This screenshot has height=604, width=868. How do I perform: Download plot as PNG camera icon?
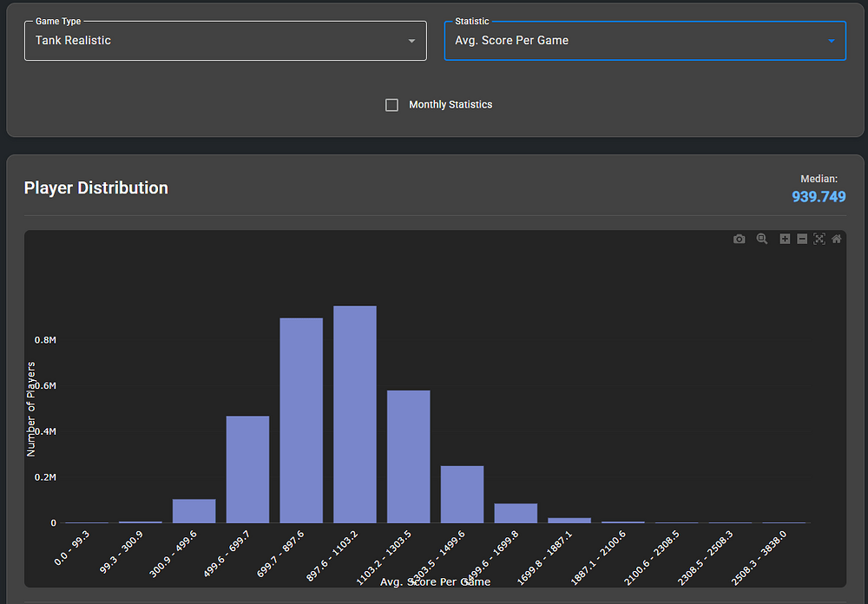[x=740, y=240]
